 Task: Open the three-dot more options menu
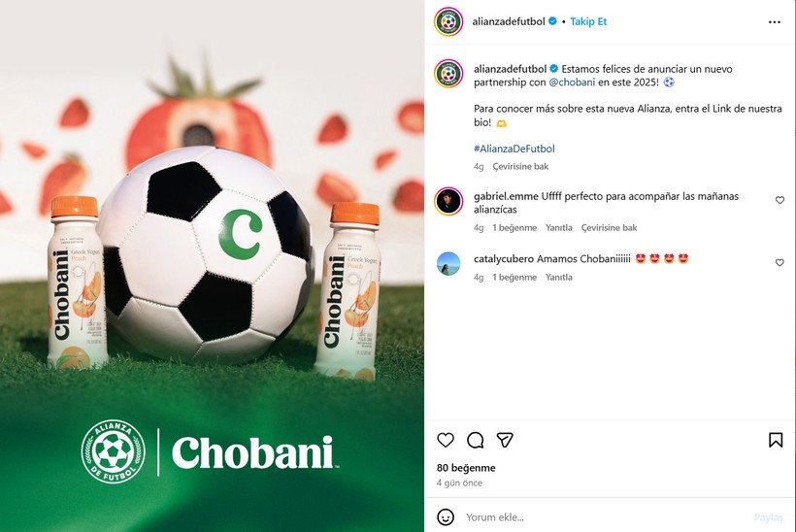pyautogui.click(x=775, y=21)
